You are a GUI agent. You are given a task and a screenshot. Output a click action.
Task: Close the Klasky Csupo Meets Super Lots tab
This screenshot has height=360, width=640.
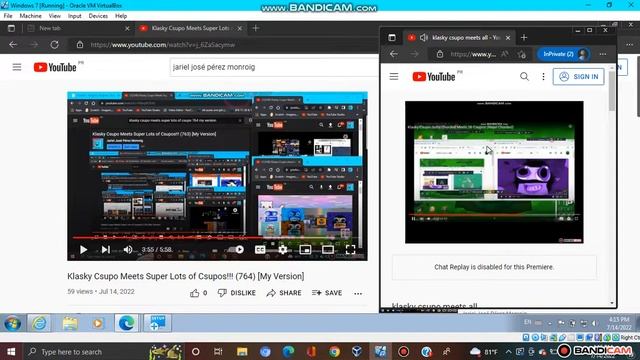click(240, 28)
